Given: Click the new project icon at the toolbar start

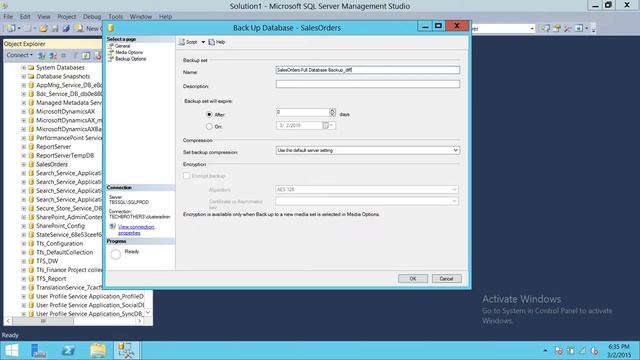Looking at the screenshot, I should (11, 29).
